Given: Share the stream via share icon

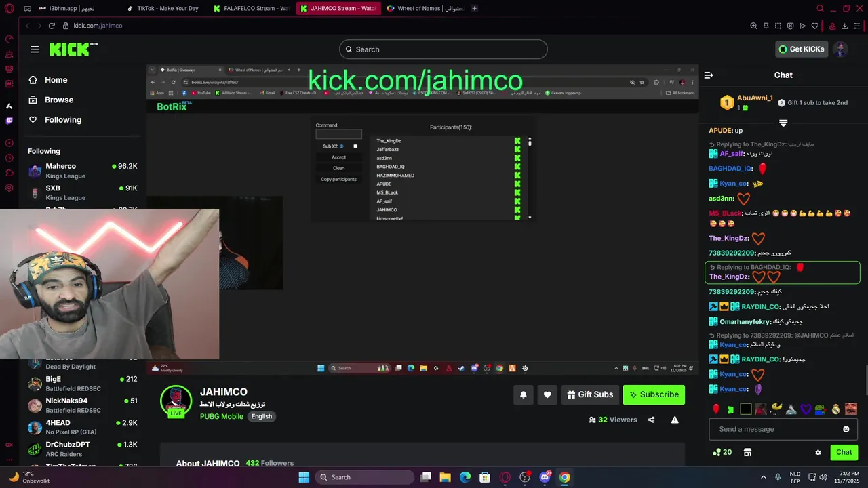Looking at the screenshot, I should (x=652, y=420).
